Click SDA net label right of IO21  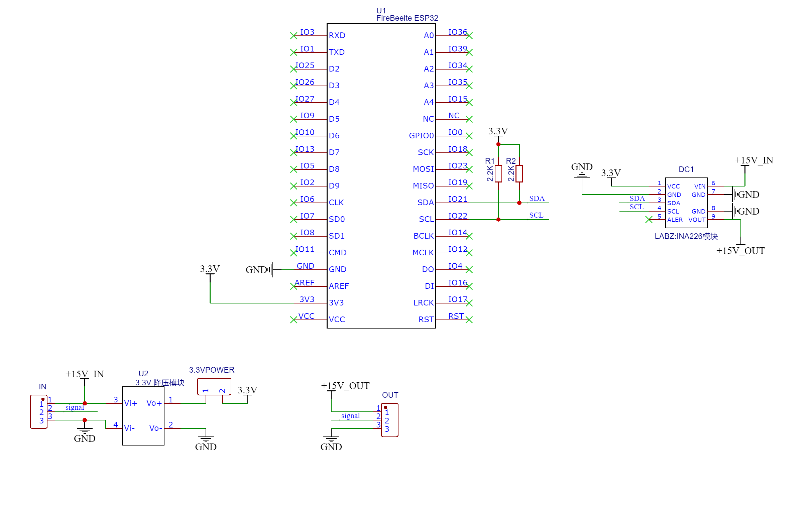click(537, 199)
